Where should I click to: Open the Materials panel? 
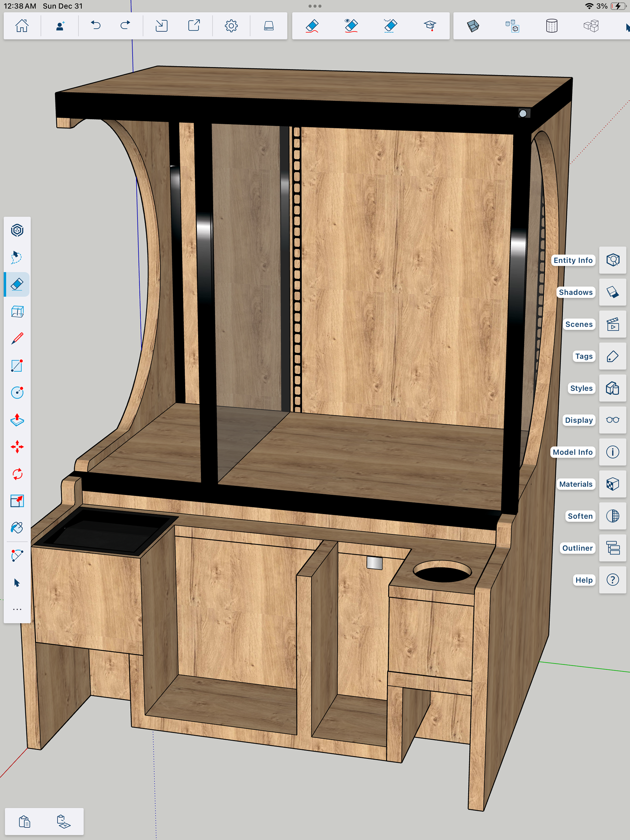pyautogui.click(x=613, y=484)
